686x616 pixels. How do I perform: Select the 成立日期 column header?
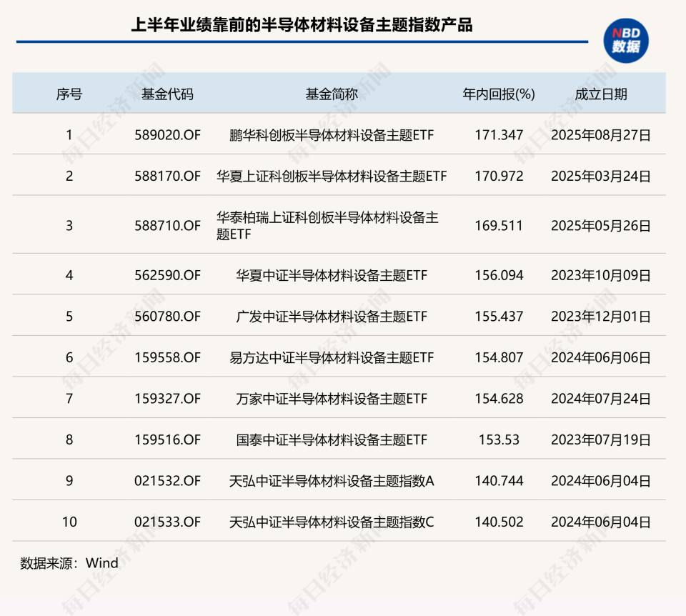601,94
